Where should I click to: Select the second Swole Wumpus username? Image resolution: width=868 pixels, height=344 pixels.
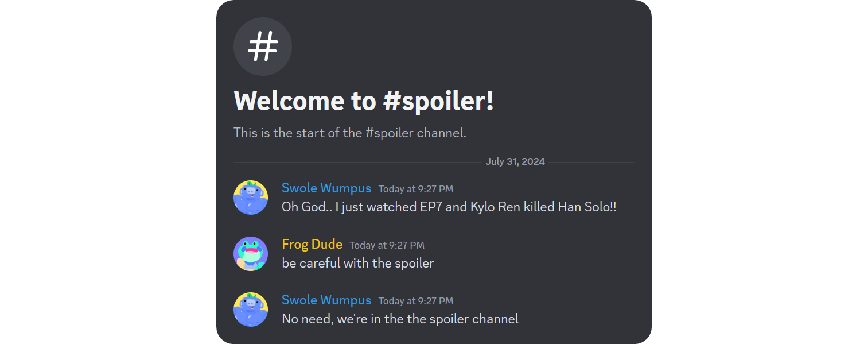[x=326, y=300]
